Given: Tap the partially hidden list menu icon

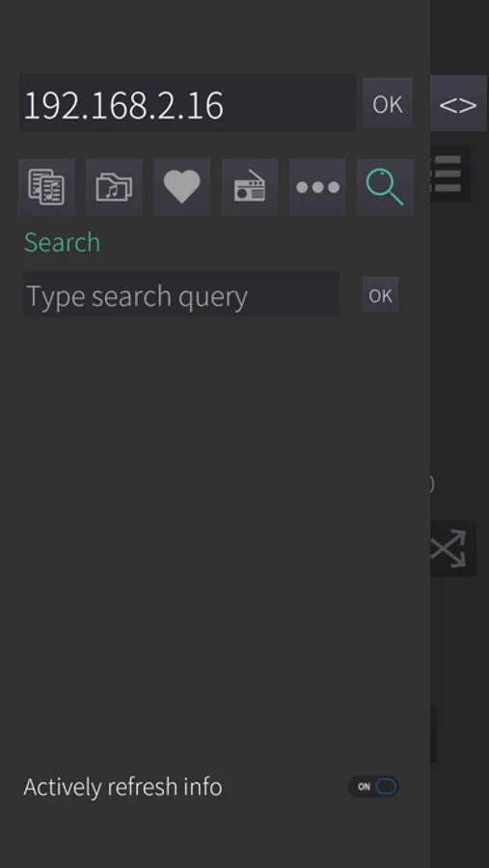Looking at the screenshot, I should click(450, 174).
